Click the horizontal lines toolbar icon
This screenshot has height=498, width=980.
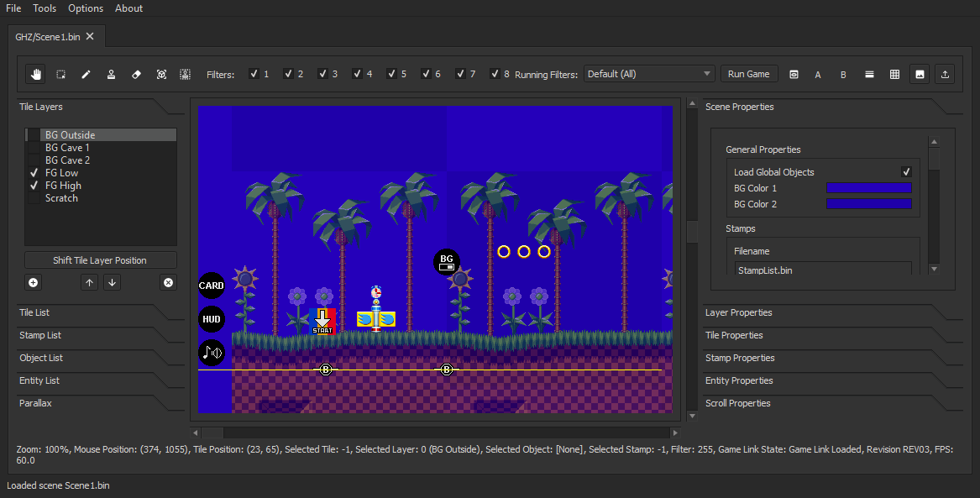pyautogui.click(x=869, y=75)
